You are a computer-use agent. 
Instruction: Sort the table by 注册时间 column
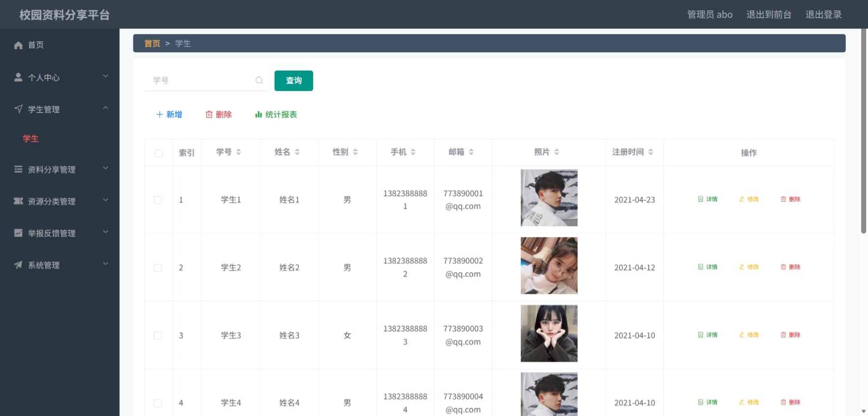(650, 152)
